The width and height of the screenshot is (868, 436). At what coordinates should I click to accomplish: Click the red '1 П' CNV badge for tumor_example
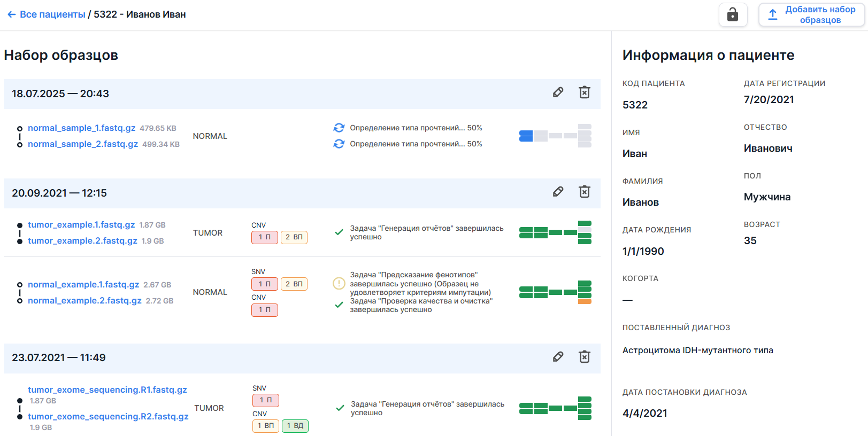264,237
